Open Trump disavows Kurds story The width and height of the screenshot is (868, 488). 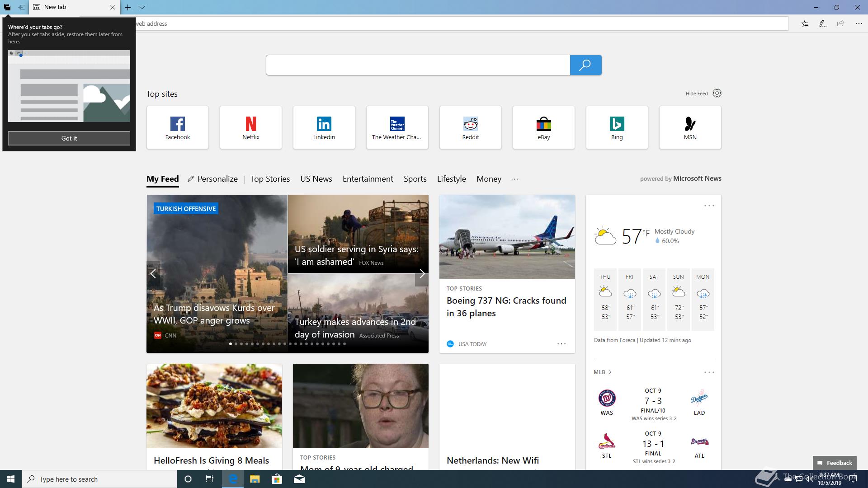(x=217, y=274)
